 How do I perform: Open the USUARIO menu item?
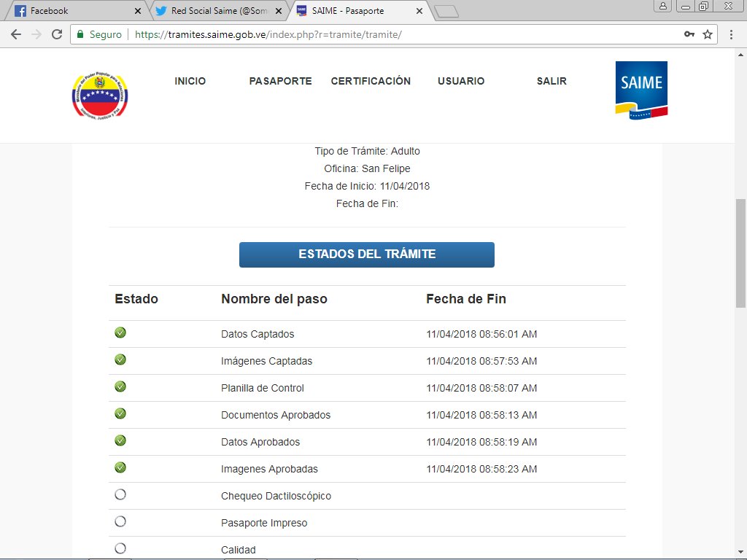point(461,81)
